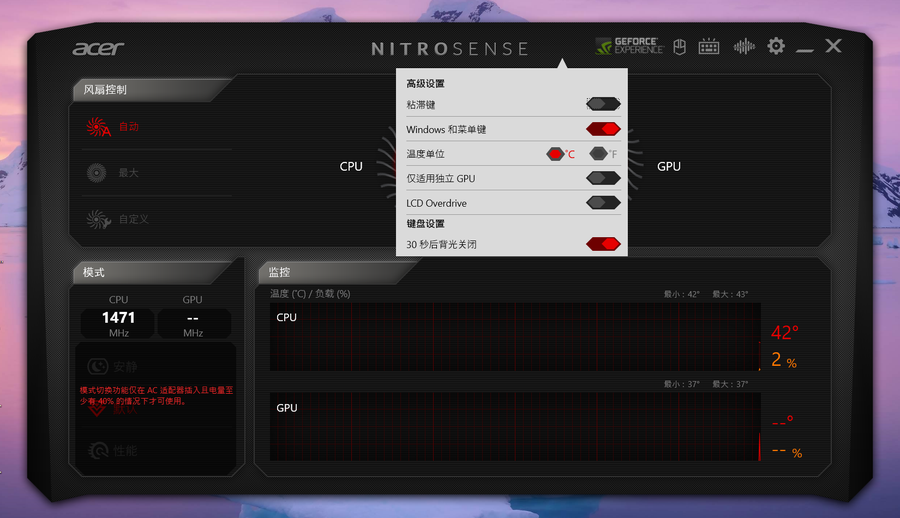900x518 pixels.
Task: Open the keyboard settings icon
Action: click(709, 46)
